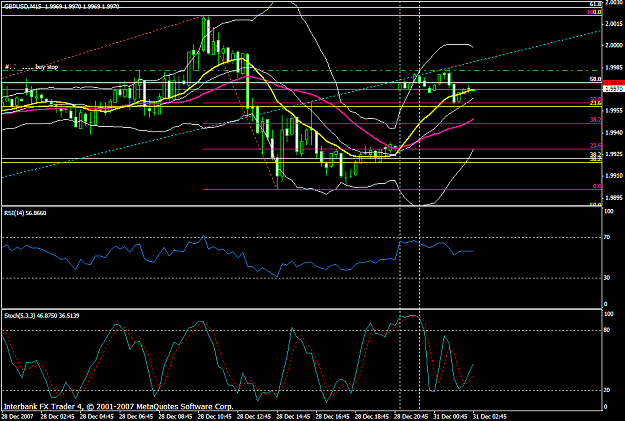Image resolution: width=625 pixels, height=421 pixels.
Task: Click the white 50.0 Fibonacci level label
Action: (596, 79)
